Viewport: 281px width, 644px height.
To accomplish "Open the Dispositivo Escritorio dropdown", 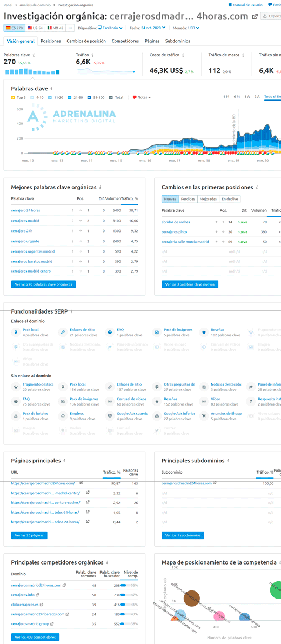I will [110, 28].
